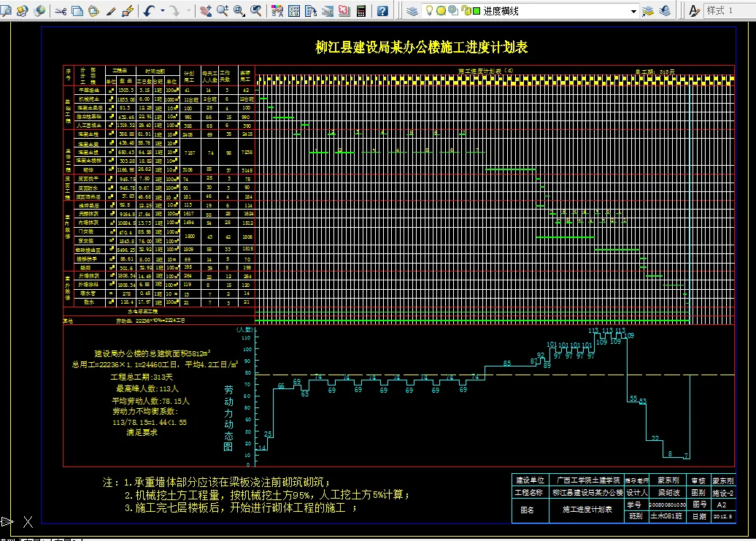Select the text 满足要求
Screen dimensions: 756x541
[142, 432]
